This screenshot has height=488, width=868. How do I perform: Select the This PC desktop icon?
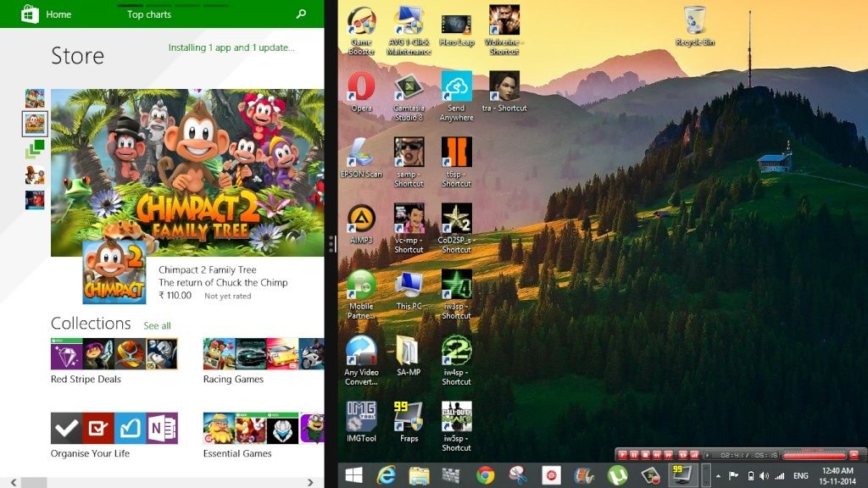click(409, 290)
